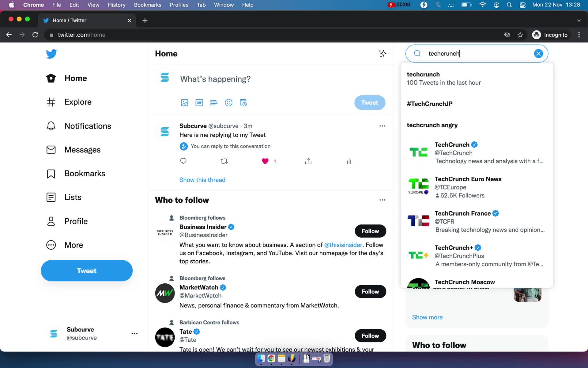Open the History menu
This screenshot has width=588, height=368.
tap(116, 5)
